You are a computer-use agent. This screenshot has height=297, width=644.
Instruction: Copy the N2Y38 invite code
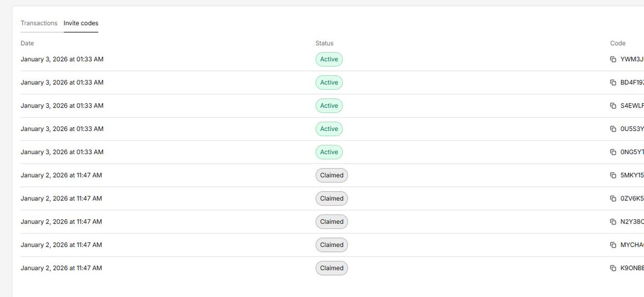tap(613, 221)
